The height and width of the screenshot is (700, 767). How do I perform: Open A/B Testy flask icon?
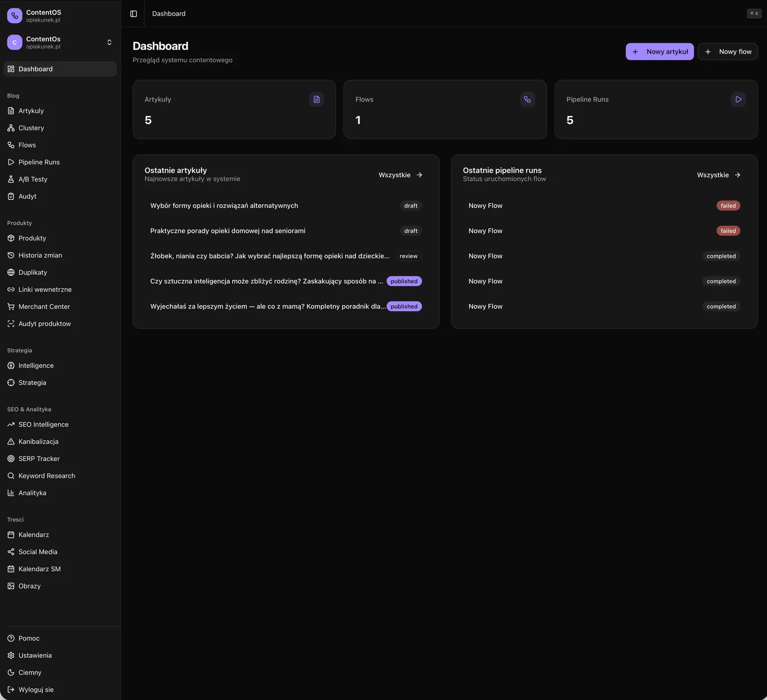(11, 179)
